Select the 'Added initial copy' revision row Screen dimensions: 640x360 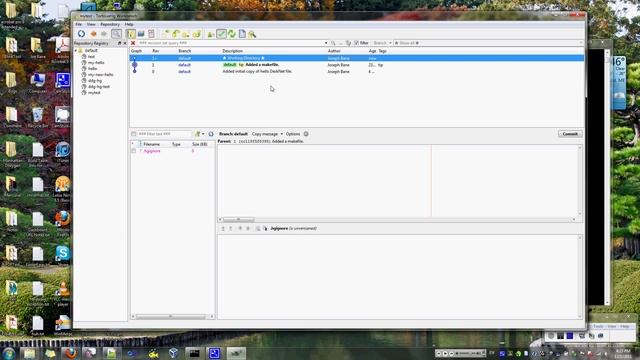[357, 71]
